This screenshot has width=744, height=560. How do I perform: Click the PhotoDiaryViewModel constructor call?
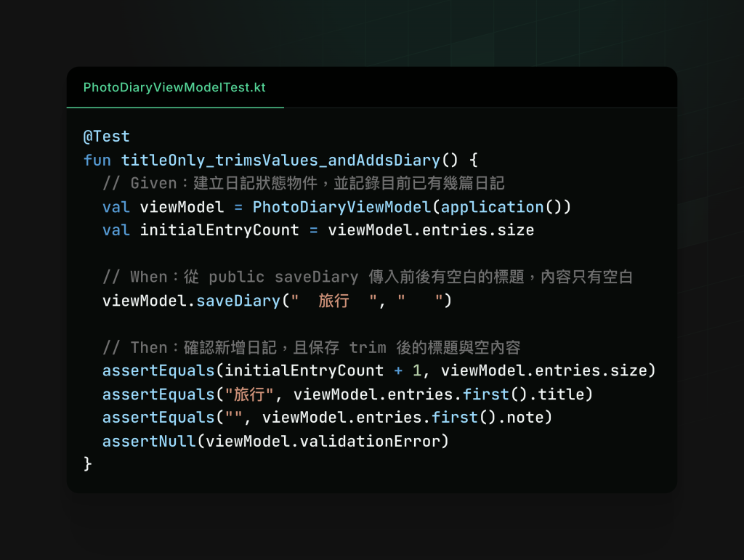tap(341, 207)
